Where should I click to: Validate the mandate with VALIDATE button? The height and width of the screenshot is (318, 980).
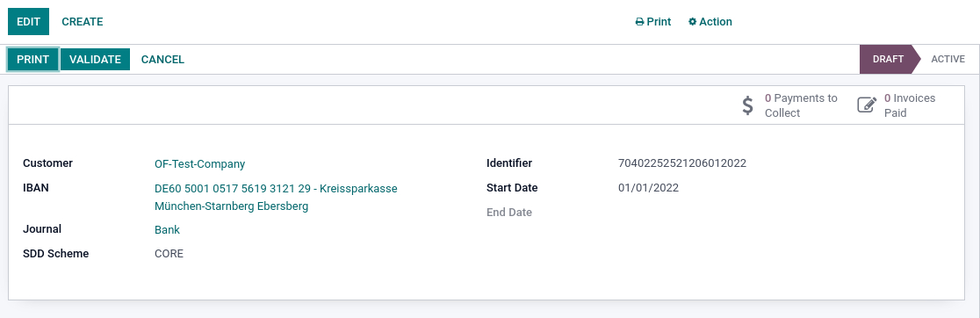[x=95, y=60]
